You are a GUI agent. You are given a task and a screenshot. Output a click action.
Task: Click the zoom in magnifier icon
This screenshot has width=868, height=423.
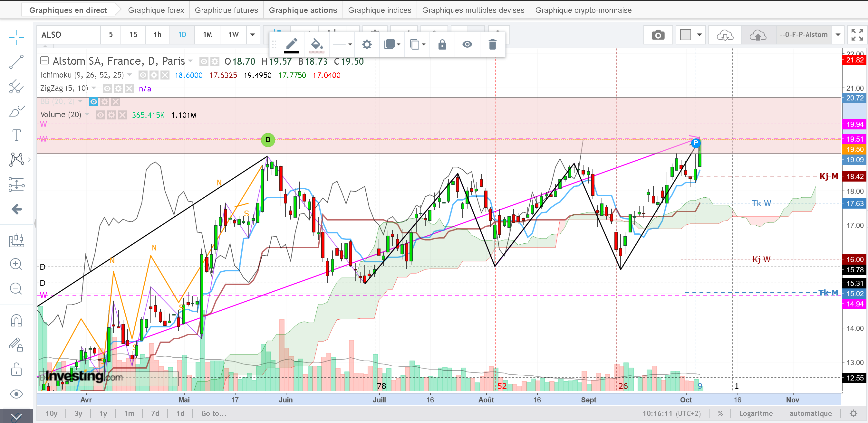pos(16,264)
